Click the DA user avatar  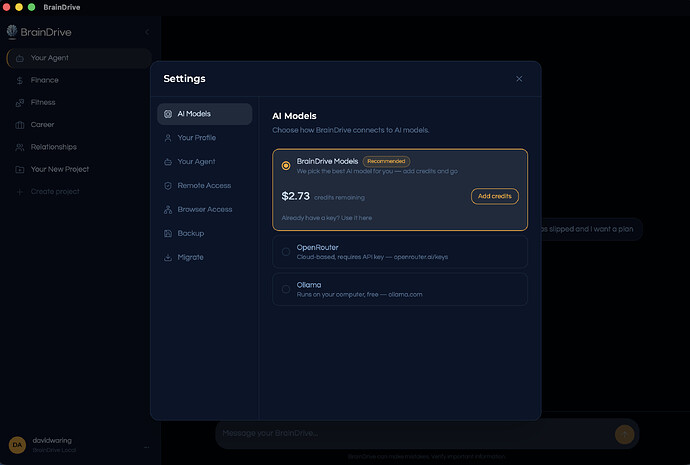point(17,445)
